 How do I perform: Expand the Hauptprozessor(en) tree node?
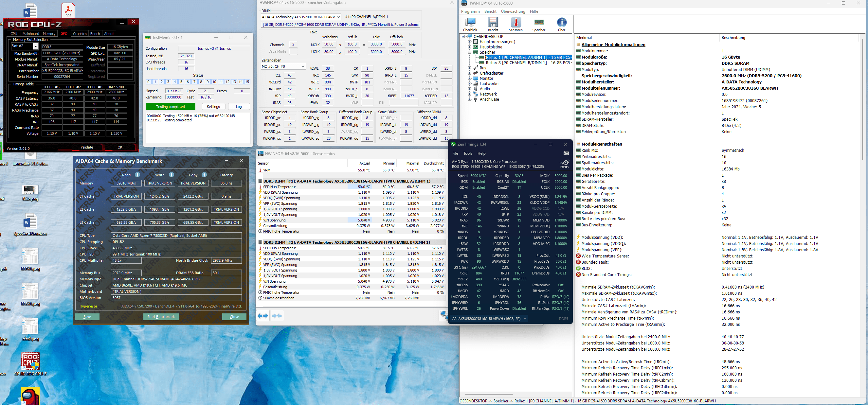point(469,42)
